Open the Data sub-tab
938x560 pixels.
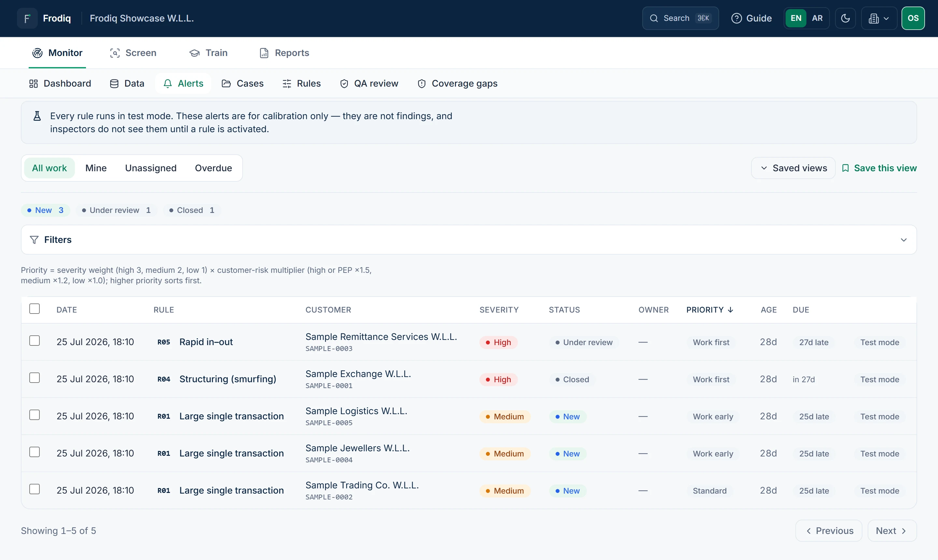tap(127, 83)
